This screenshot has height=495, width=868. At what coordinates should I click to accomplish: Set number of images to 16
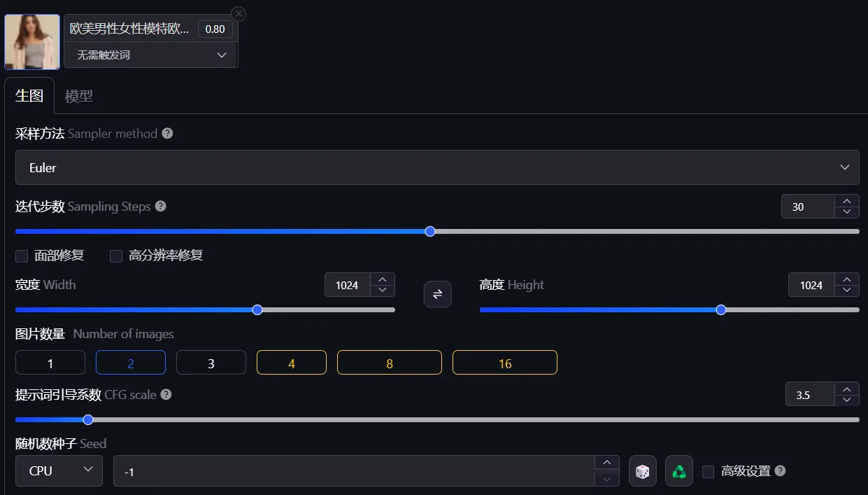504,363
